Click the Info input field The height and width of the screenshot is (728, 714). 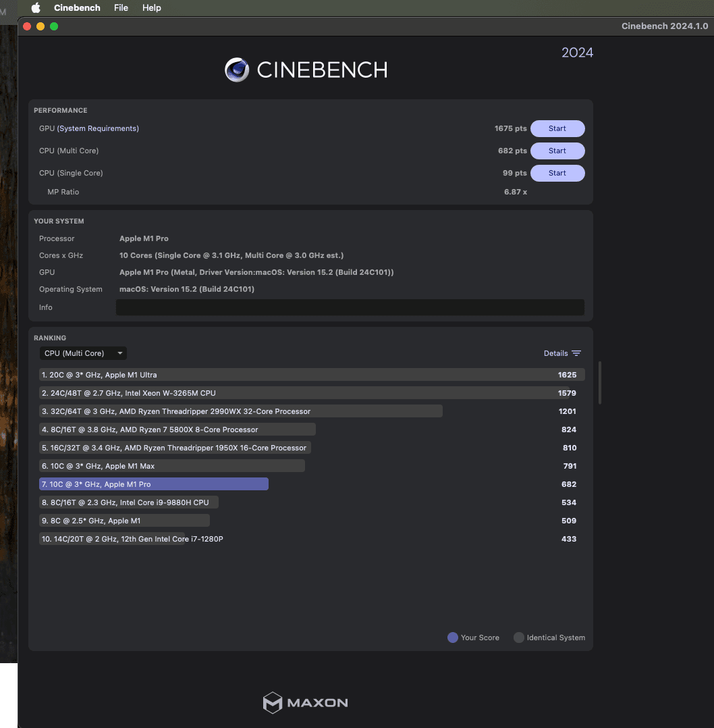tap(350, 307)
